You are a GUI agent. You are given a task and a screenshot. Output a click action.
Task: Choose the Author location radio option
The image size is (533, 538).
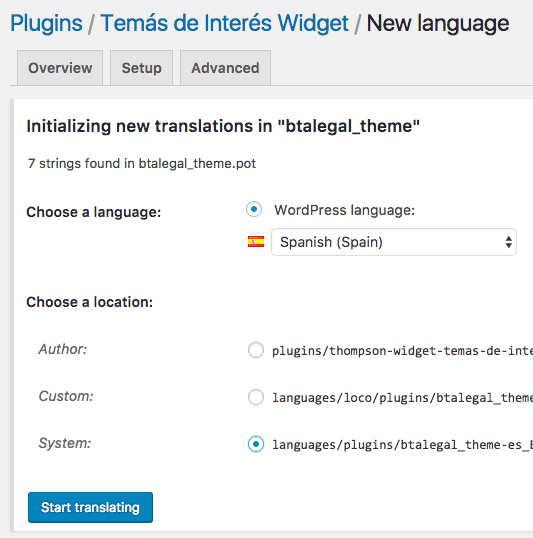tap(256, 350)
